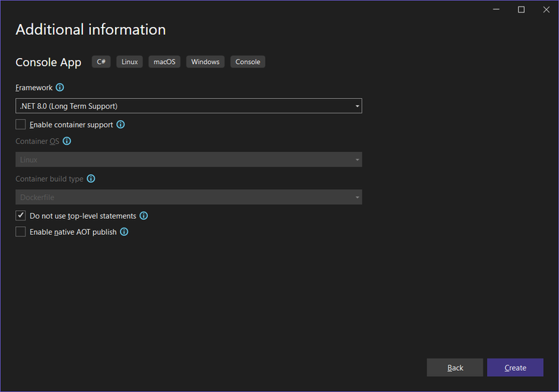Screen dimensions: 559x392
Task: Open the Framework dropdown showing .NET 8.0
Action: (x=189, y=106)
